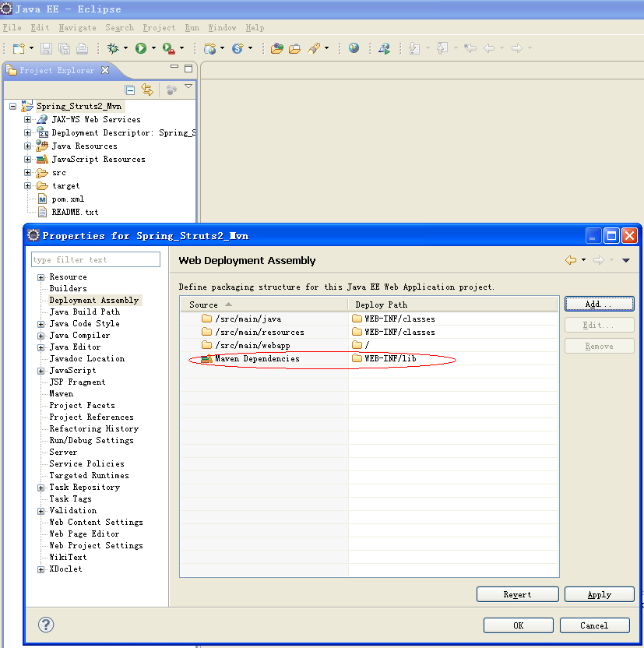Open the Project menu
Screen dimensions: 644x648
tap(159, 28)
